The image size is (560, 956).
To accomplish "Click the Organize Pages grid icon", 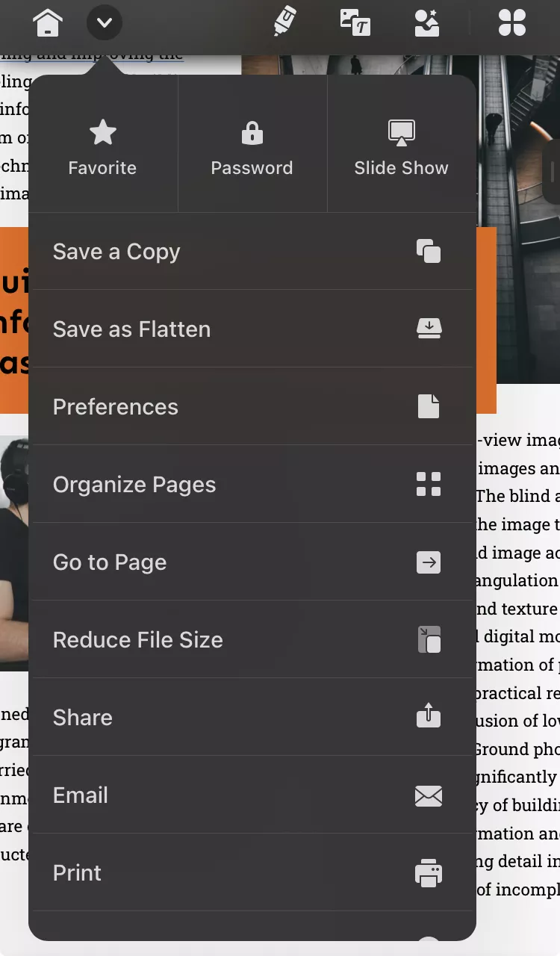I will 429,484.
